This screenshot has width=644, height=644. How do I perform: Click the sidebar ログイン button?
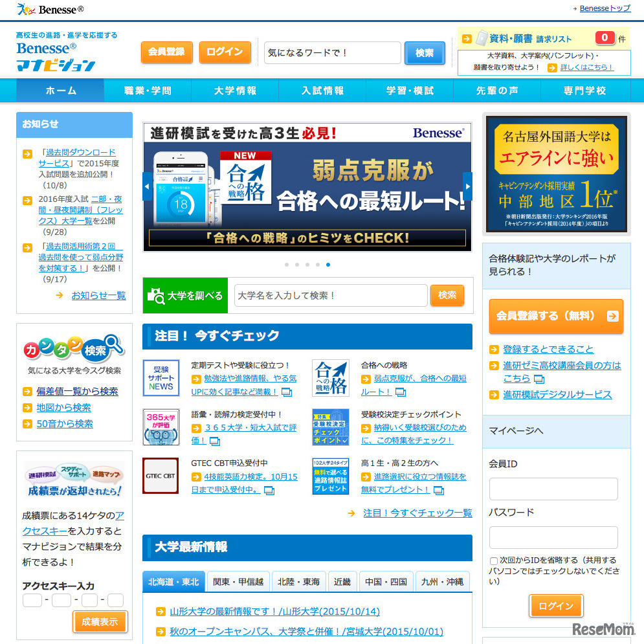click(x=556, y=606)
